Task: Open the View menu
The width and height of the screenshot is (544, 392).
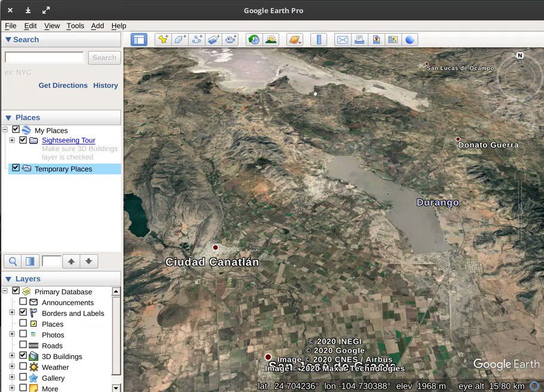Action: (x=52, y=26)
